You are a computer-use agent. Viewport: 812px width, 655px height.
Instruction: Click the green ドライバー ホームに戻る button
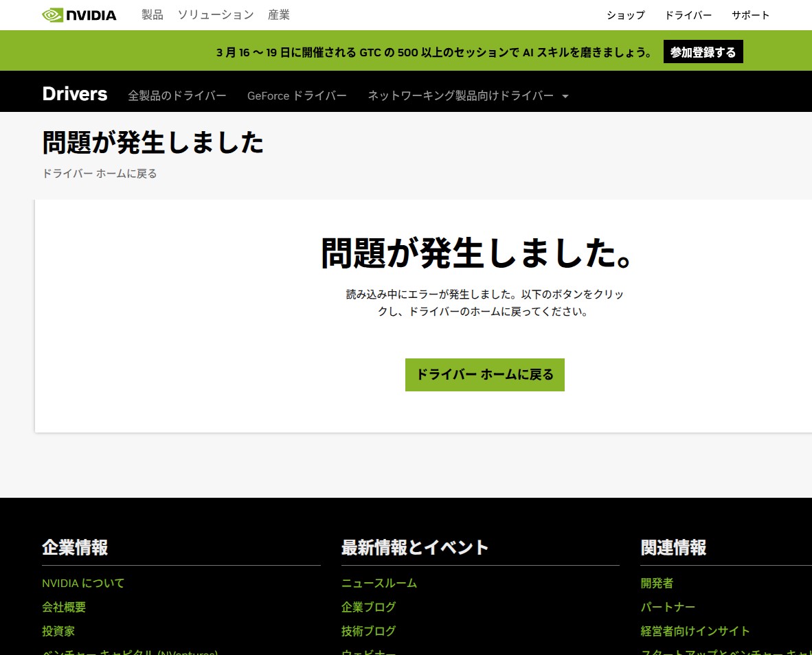[484, 375]
